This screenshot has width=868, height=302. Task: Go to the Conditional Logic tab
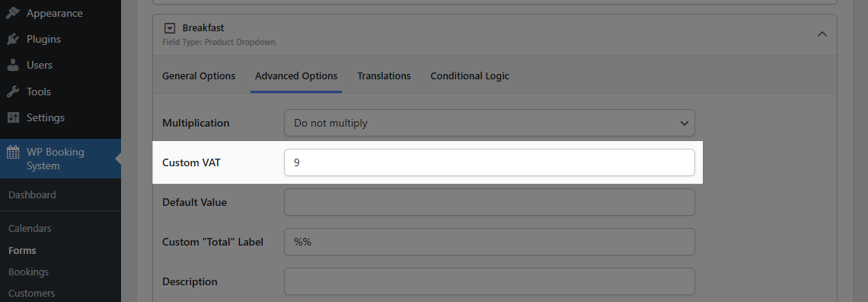pos(470,76)
